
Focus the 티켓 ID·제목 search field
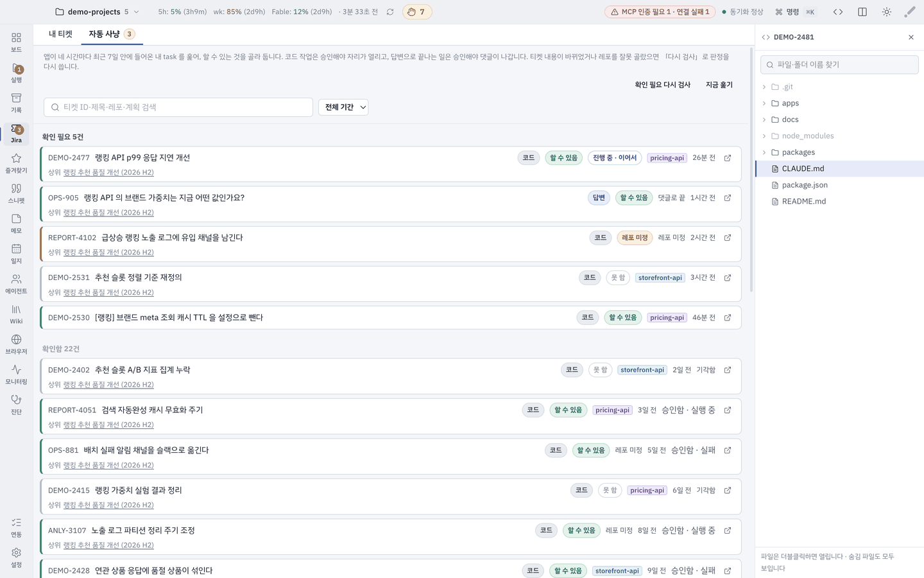tap(178, 107)
